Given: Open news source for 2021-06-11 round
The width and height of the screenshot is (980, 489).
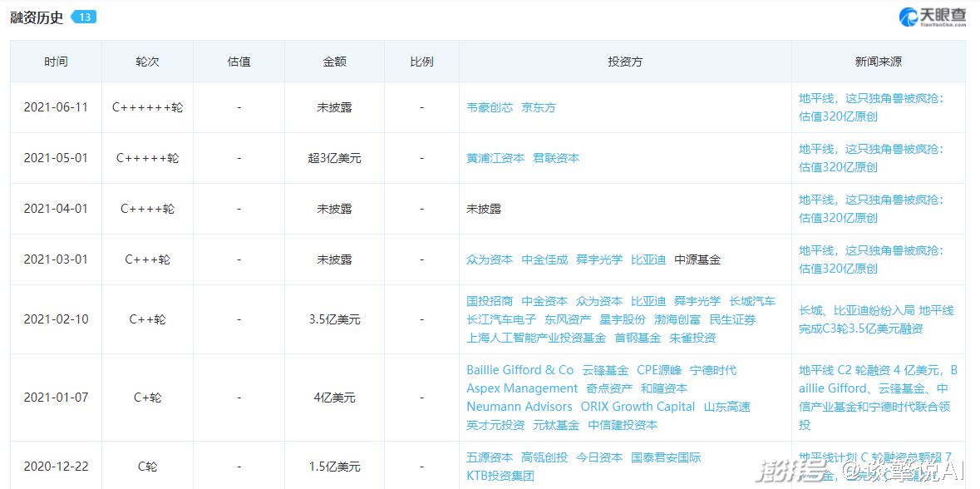Looking at the screenshot, I should pyautogui.click(x=870, y=107).
